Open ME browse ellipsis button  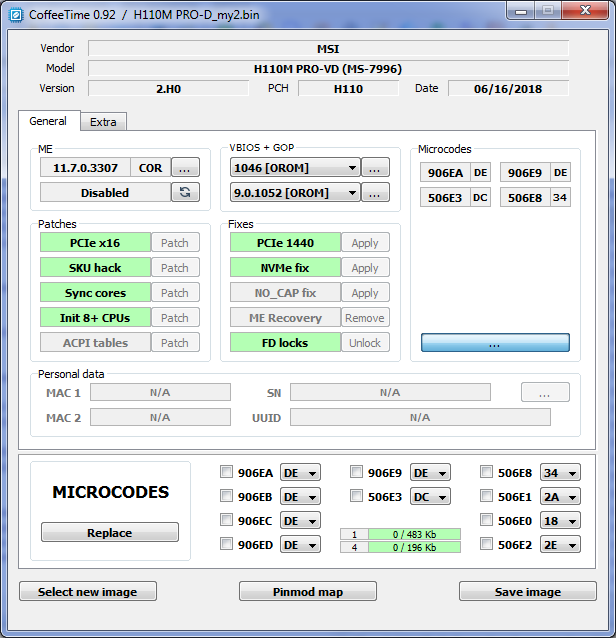click(185, 167)
